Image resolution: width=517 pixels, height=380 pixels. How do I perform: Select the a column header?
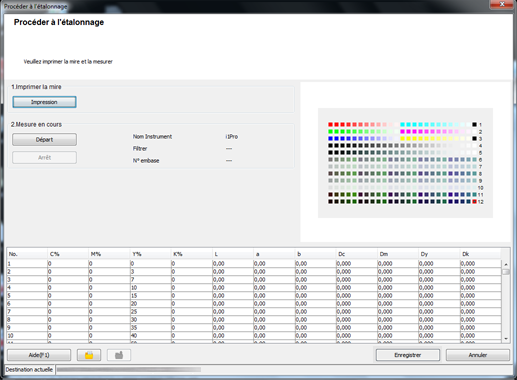274,254
